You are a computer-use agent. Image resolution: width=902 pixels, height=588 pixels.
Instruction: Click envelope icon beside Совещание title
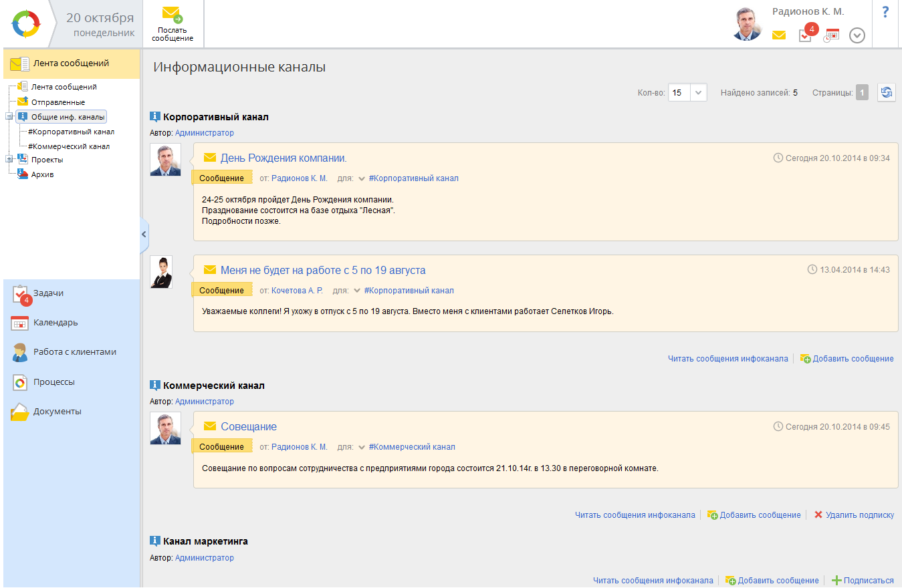pos(210,426)
